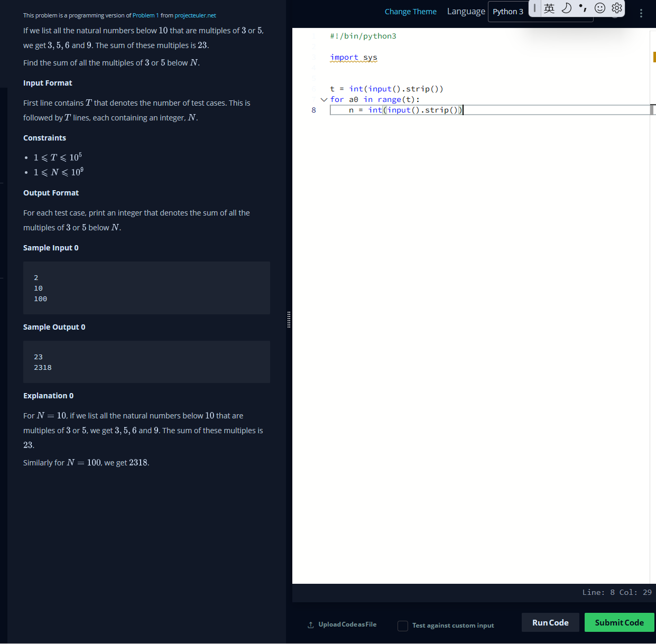
Task: Click the Submit Code button
Action: tap(619, 622)
